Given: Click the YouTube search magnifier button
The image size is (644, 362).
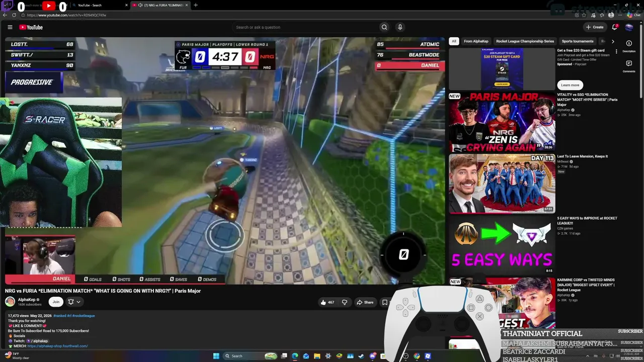Looking at the screenshot, I should [384, 27].
